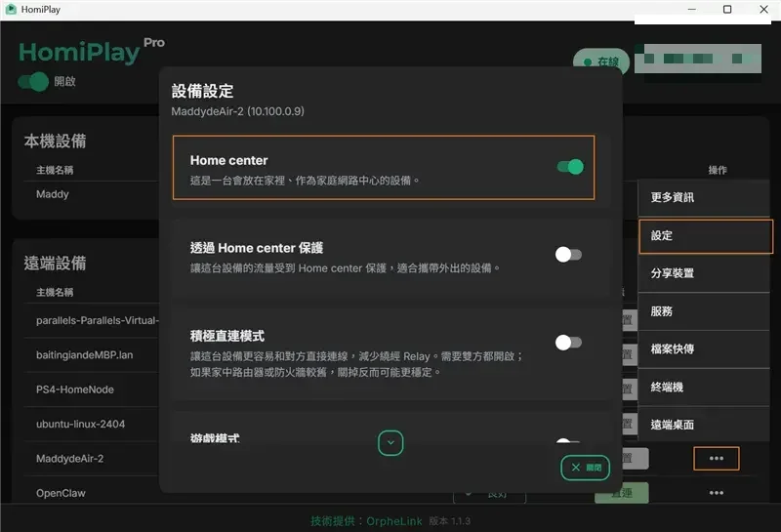
Task: Click the HomiPlay app icon in title bar
Action: (x=11, y=9)
